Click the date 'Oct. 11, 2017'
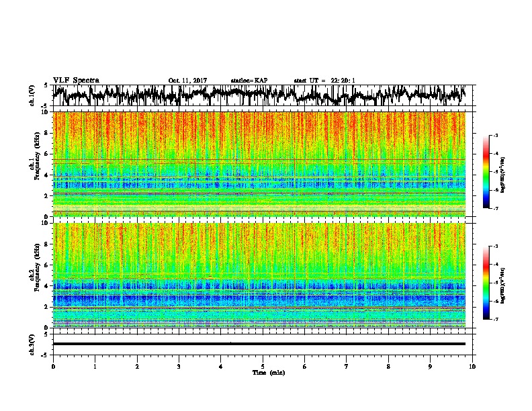Image resolution: width=532 pixels, height=411 pixels. (x=187, y=81)
